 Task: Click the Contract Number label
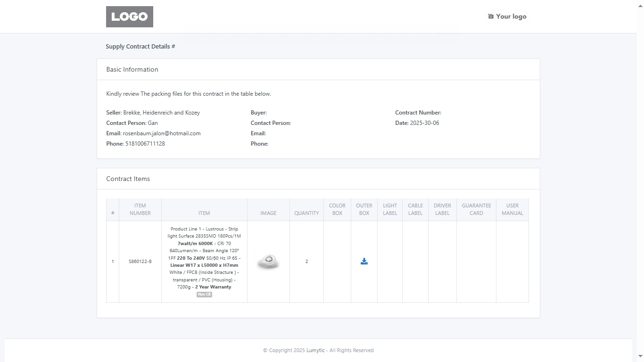pyautogui.click(x=418, y=113)
